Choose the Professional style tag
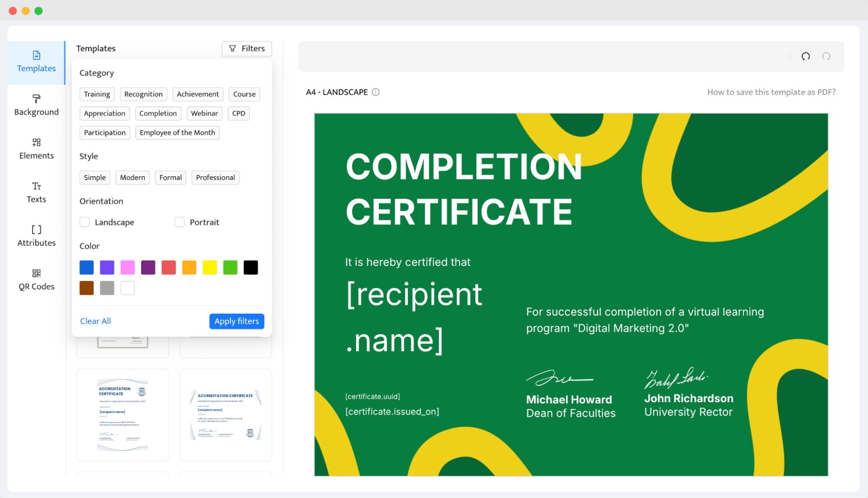This screenshot has width=868, height=498. pos(215,178)
